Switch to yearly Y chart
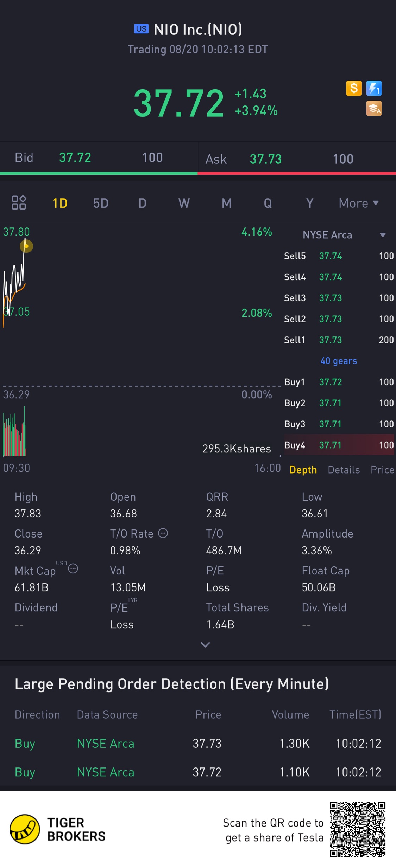 309,203
